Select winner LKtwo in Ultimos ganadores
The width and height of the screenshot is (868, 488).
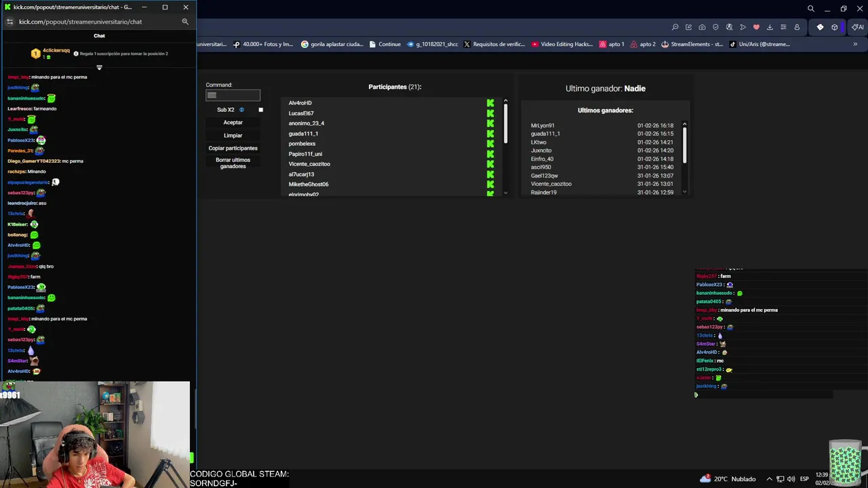pyautogui.click(x=538, y=142)
